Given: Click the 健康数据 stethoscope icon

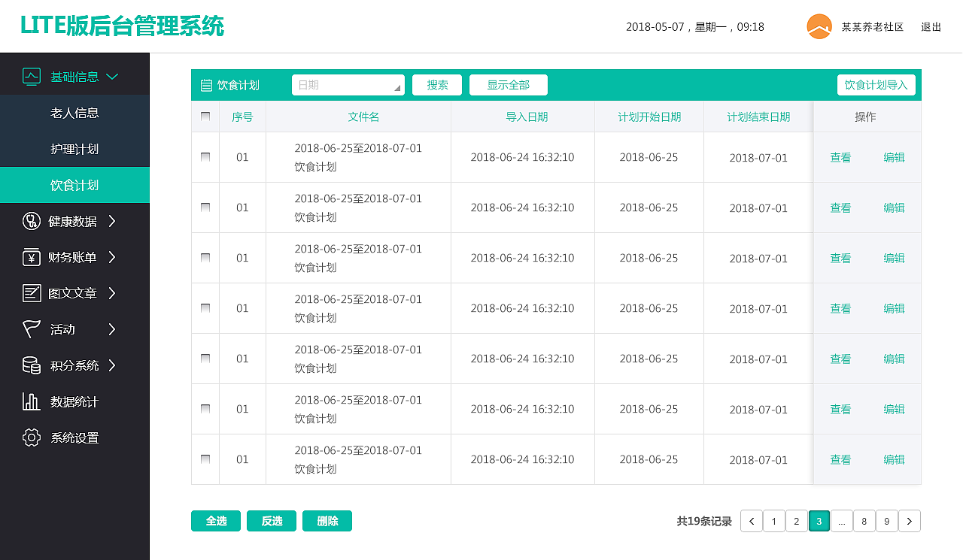Looking at the screenshot, I should coord(32,221).
